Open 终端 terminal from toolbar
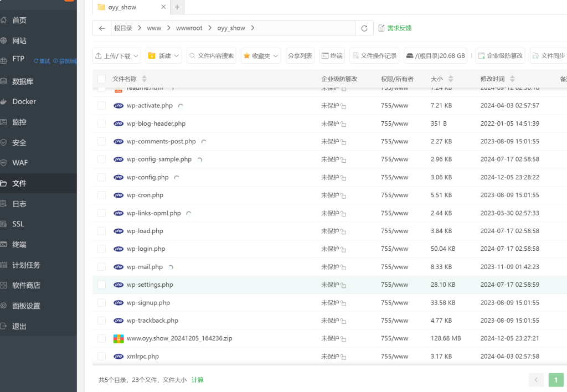The width and height of the screenshot is (567, 392). (x=332, y=56)
